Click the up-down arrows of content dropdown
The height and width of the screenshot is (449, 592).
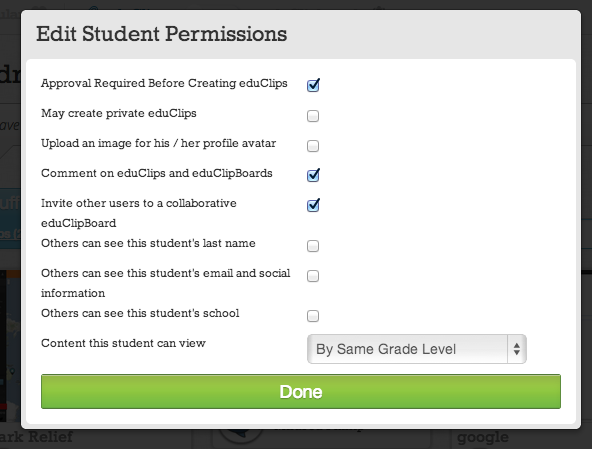517,349
